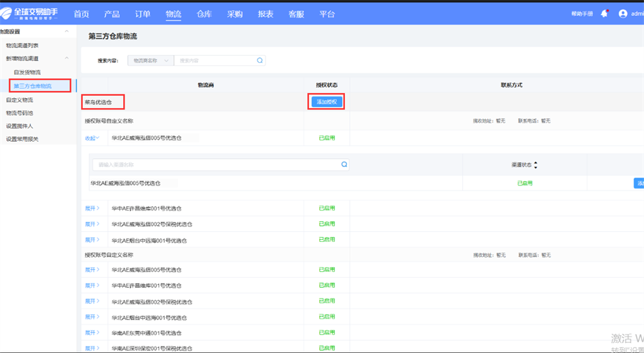The width and height of the screenshot is (644, 353).
Task: Open 物流号码池 in the sidebar
Action: [19, 113]
